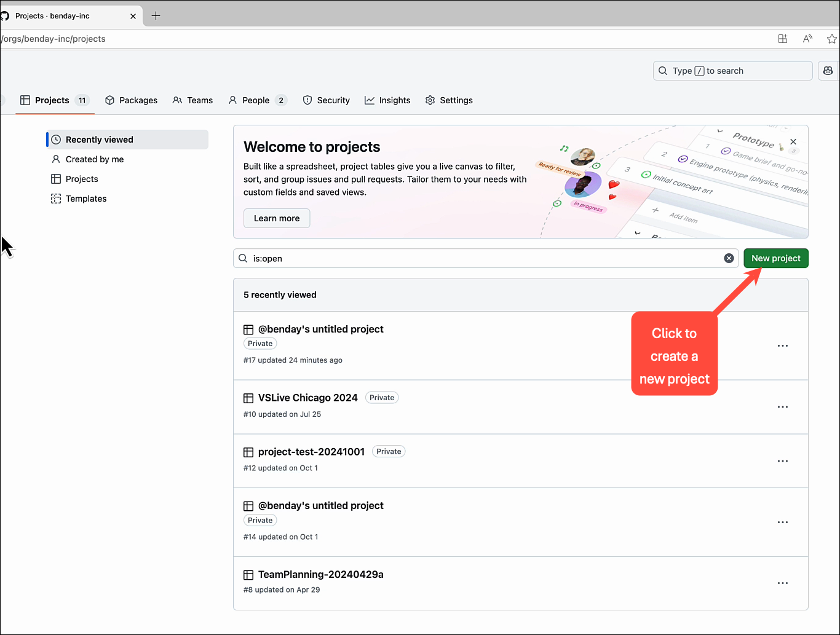Click the People count badge 2
The image size is (840, 635).
(x=281, y=100)
